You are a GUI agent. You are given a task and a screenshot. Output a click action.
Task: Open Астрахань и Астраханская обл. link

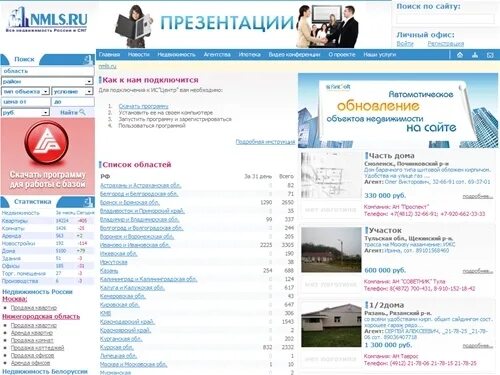point(140,185)
